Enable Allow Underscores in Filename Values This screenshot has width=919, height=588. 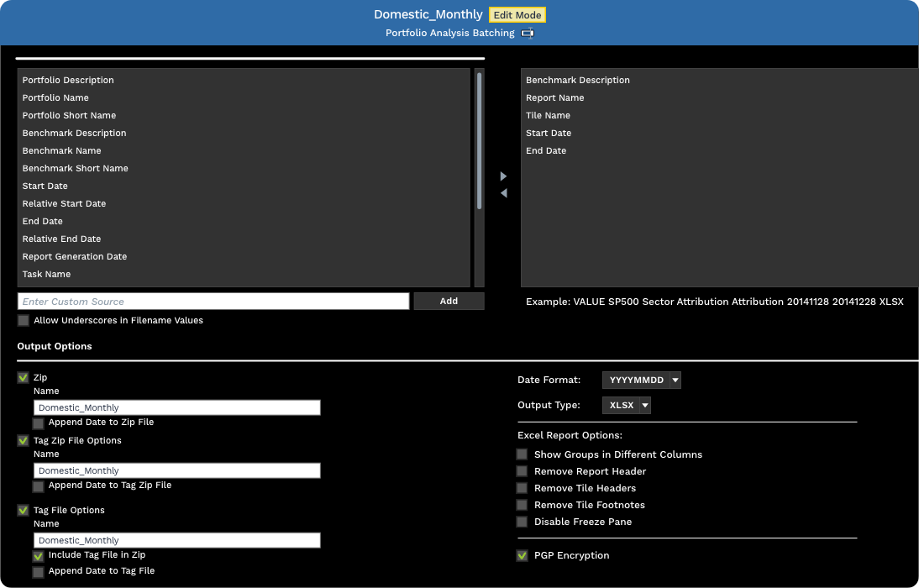click(x=23, y=320)
